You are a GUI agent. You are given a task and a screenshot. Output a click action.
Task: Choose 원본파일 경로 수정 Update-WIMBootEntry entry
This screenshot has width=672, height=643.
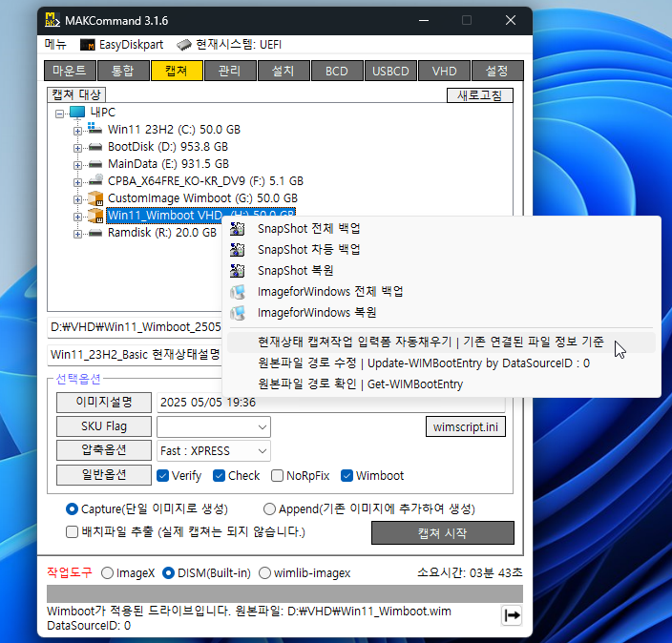point(441,363)
